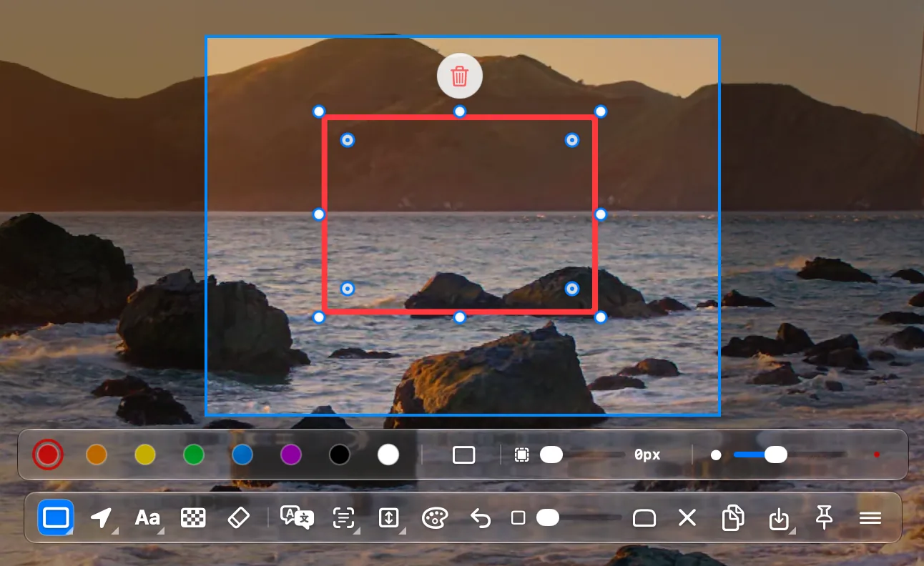
Task: Open the hamburger menu
Action: coord(870,518)
